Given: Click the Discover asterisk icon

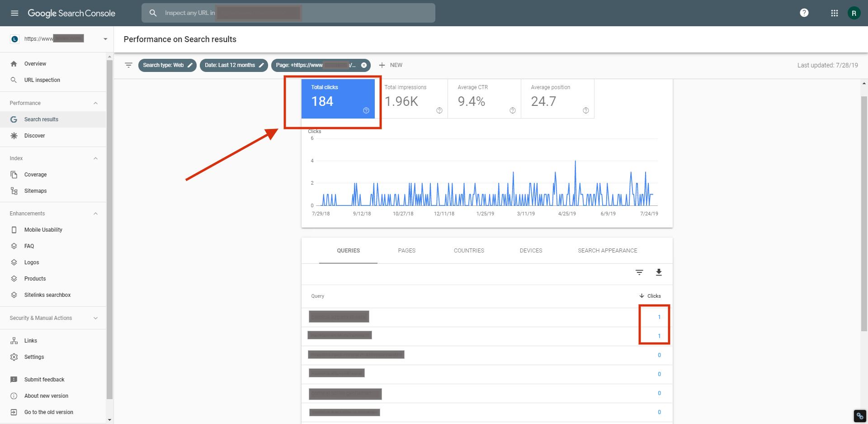Looking at the screenshot, I should coord(14,136).
